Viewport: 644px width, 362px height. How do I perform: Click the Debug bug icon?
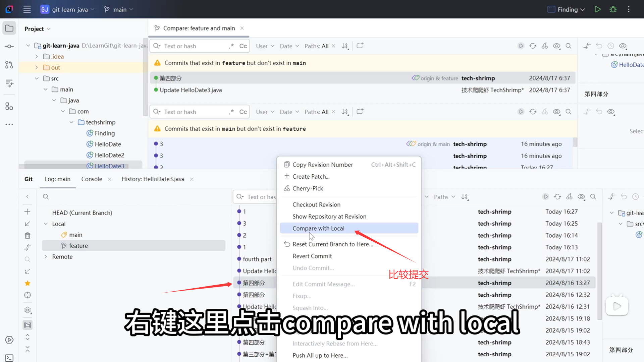point(613,9)
